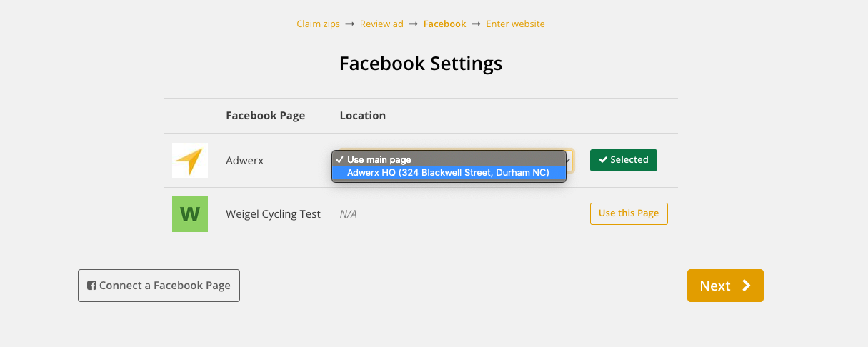Click the Adwerx page name text
The width and height of the screenshot is (868, 347).
pos(245,161)
